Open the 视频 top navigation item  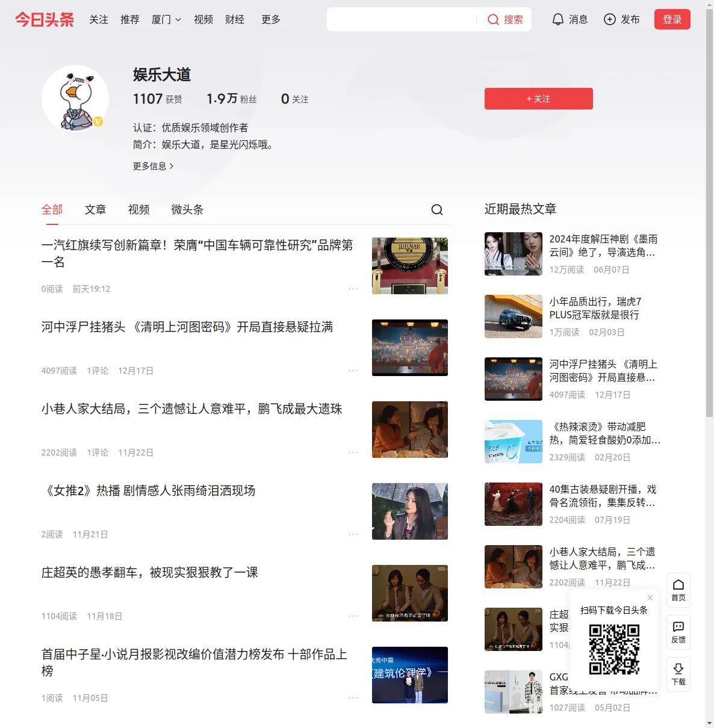[x=203, y=20]
